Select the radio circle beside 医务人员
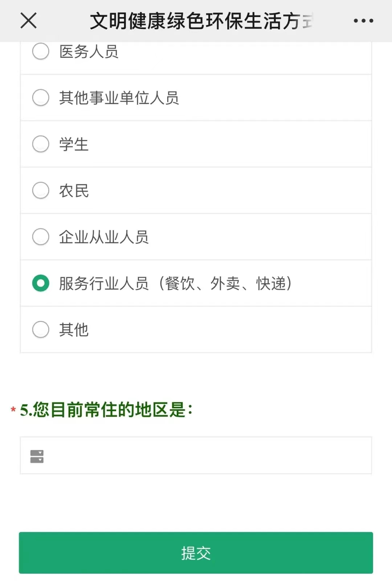 pyautogui.click(x=41, y=51)
